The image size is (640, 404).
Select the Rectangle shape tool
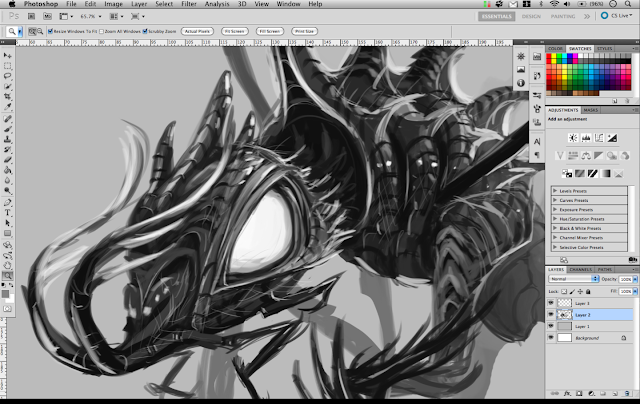click(7, 233)
